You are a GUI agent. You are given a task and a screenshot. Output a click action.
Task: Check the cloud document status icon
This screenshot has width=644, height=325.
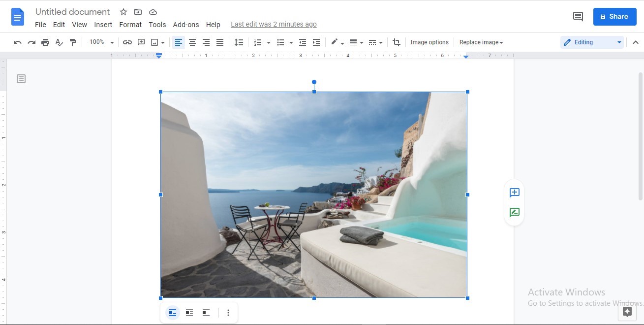pos(153,12)
